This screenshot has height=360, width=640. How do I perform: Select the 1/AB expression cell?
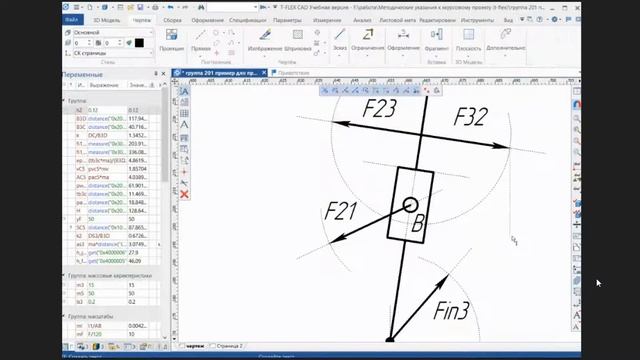[x=107, y=326]
